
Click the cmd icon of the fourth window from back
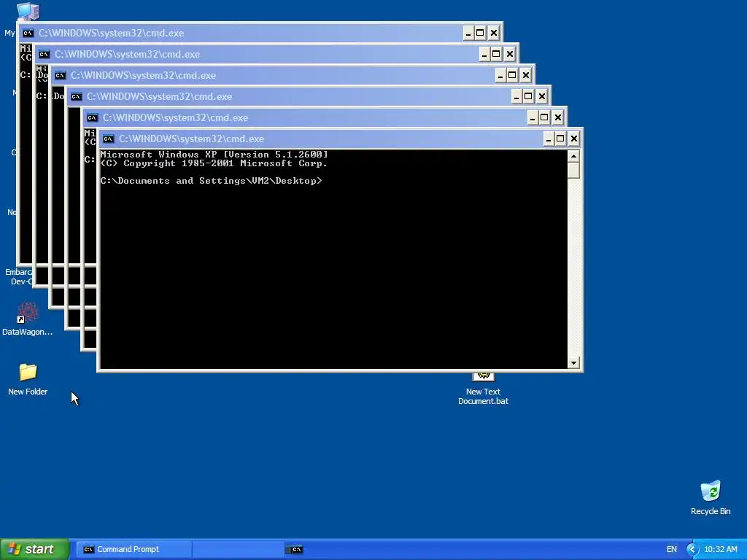point(76,97)
